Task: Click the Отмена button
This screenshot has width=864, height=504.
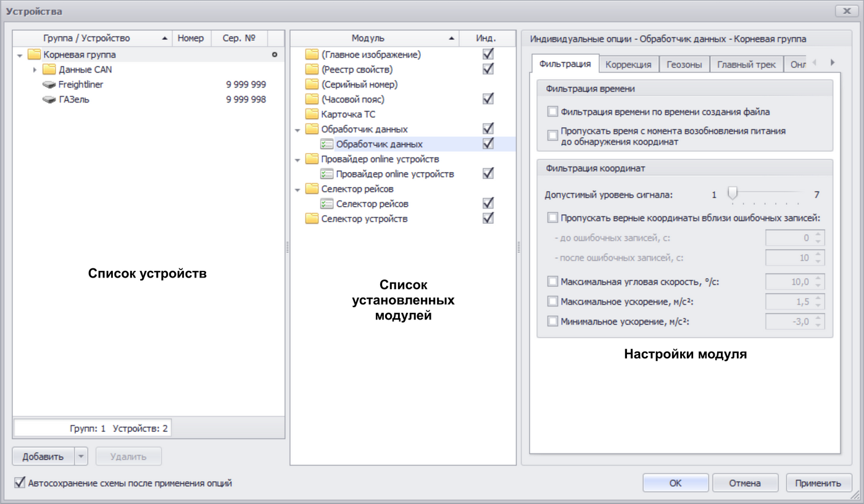Action: [x=745, y=483]
